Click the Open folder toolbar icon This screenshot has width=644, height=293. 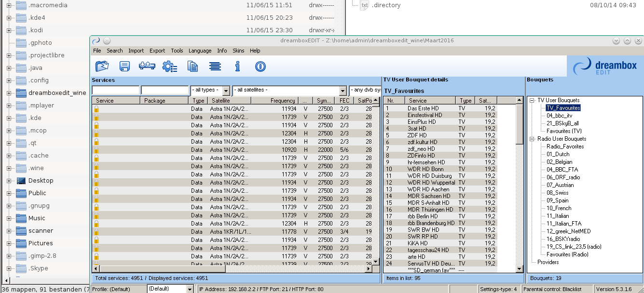(x=102, y=67)
